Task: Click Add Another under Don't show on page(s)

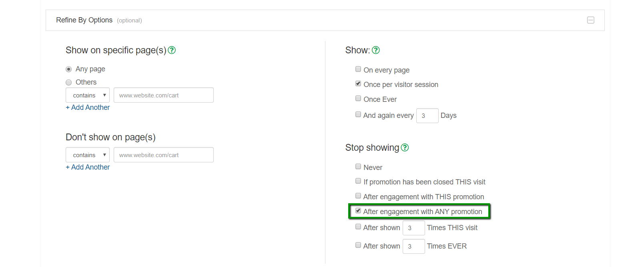Action: click(88, 167)
